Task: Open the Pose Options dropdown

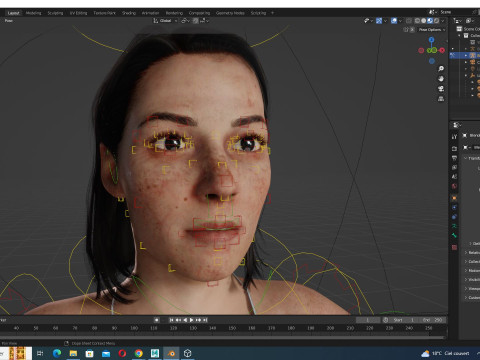Action: [x=432, y=30]
